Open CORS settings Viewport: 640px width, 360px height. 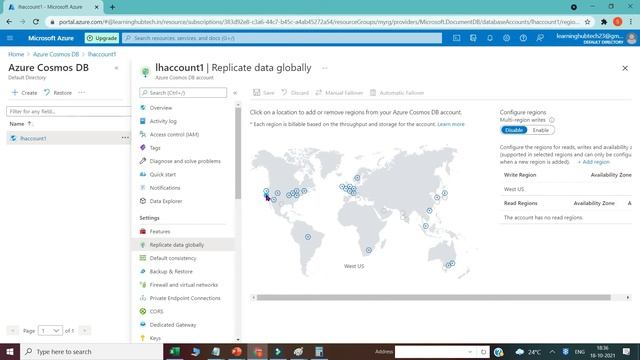pyautogui.click(x=156, y=311)
